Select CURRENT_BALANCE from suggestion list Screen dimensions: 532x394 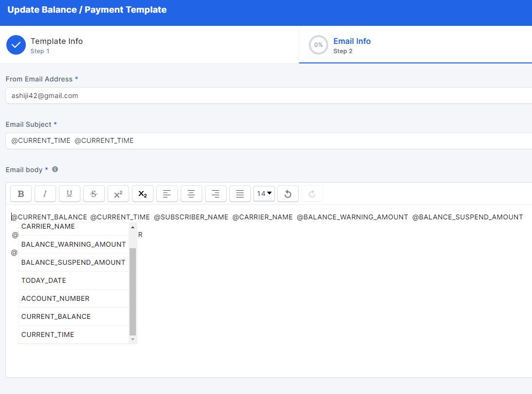(74, 316)
